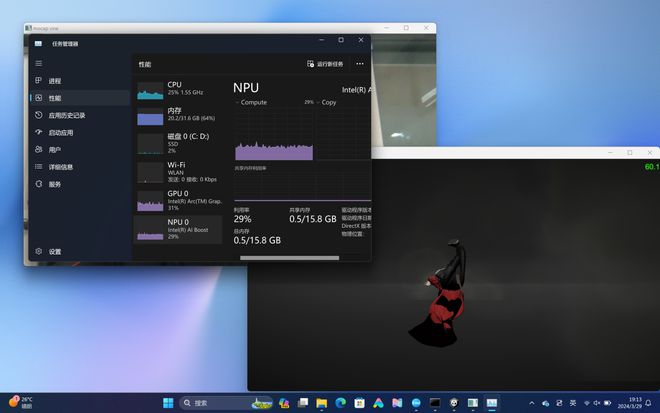Screen dimensions: 660x413
Task: Open the 详细信息 details page
Action: pos(61,167)
